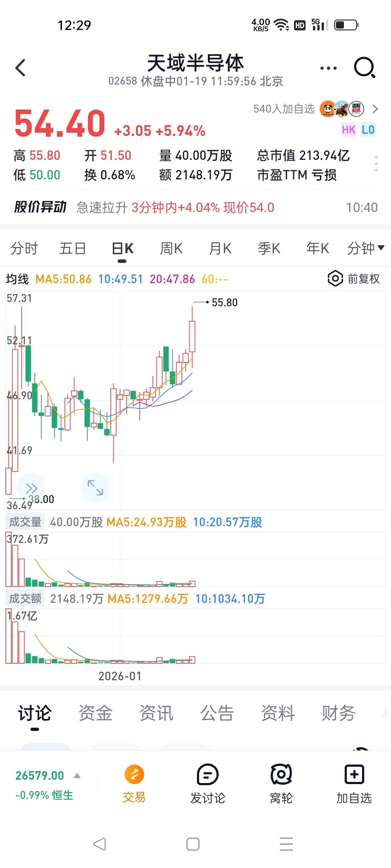This screenshot has width=391, height=868.
Task: Tap the orange 交易 trade icon
Action: click(x=134, y=774)
